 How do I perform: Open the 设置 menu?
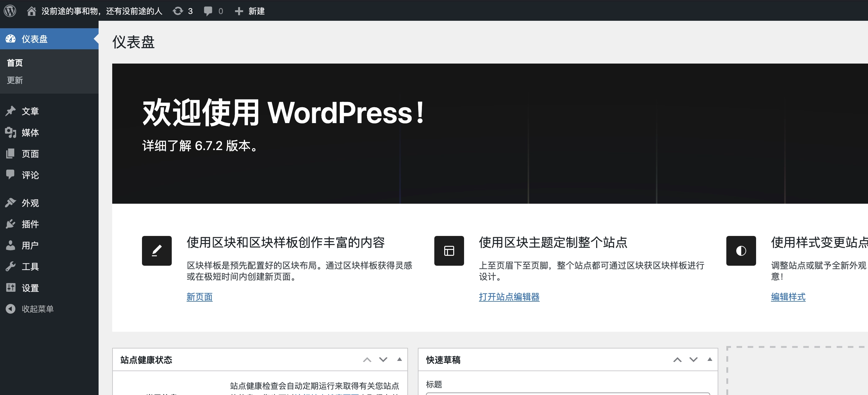click(30, 288)
